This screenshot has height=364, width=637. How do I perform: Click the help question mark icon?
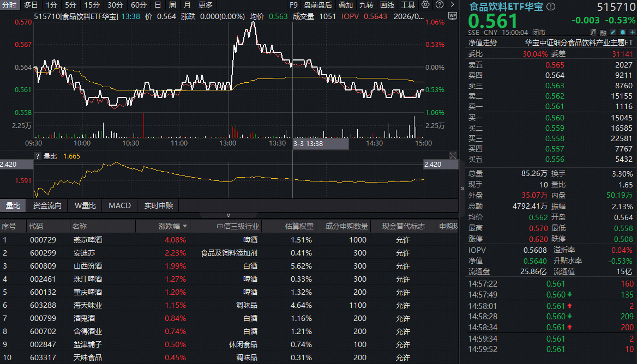tap(438, 5)
